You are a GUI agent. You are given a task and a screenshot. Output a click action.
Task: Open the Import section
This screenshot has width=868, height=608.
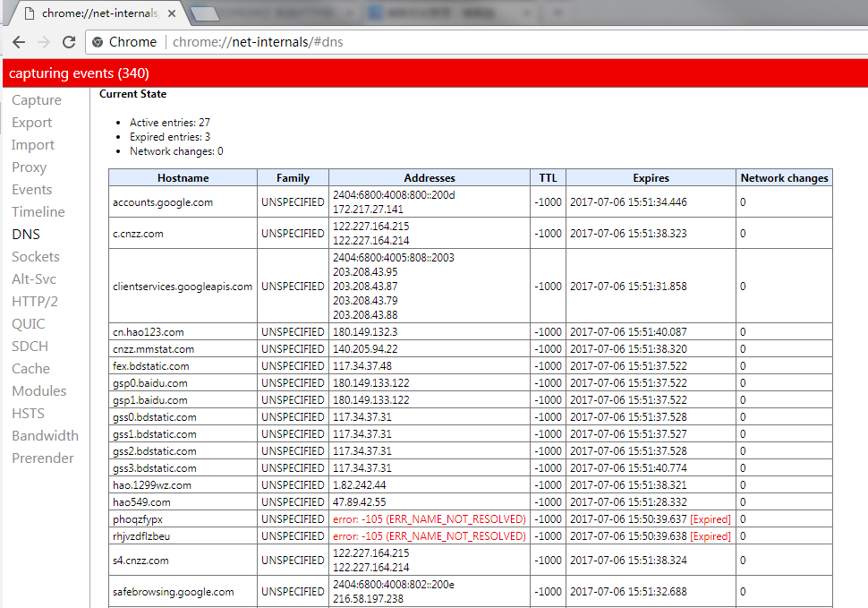tap(32, 145)
